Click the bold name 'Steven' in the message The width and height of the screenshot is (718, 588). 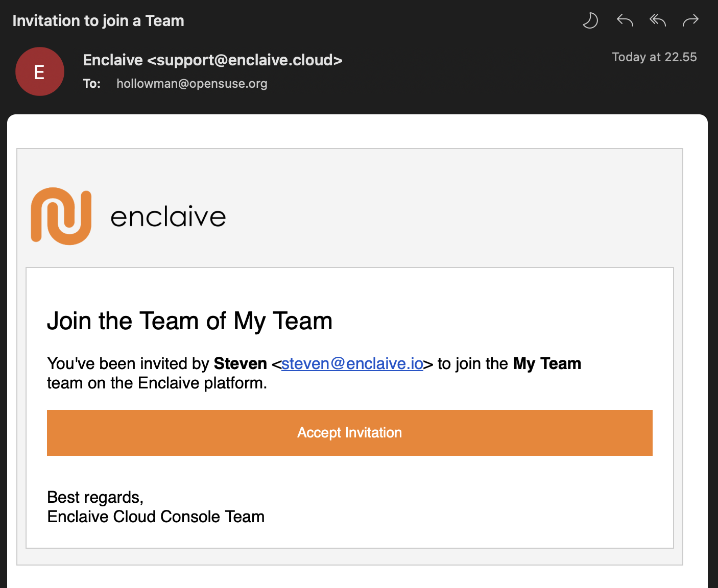point(240,363)
